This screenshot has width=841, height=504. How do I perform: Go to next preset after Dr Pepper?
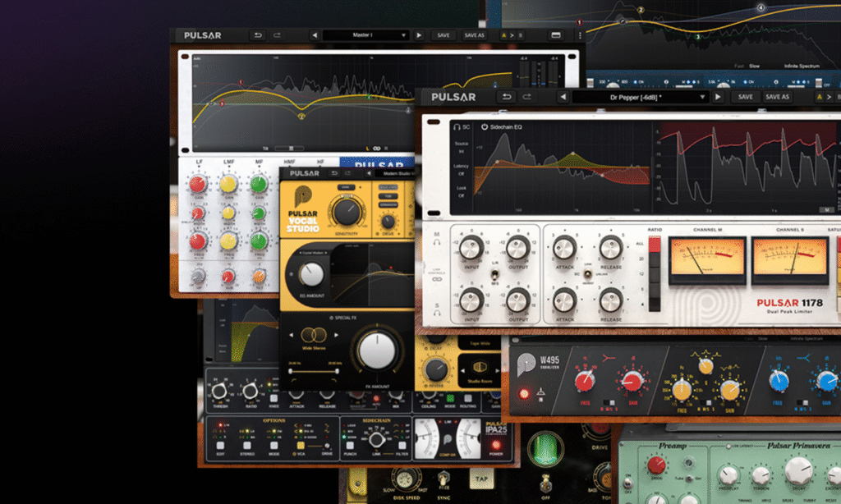[x=719, y=96]
